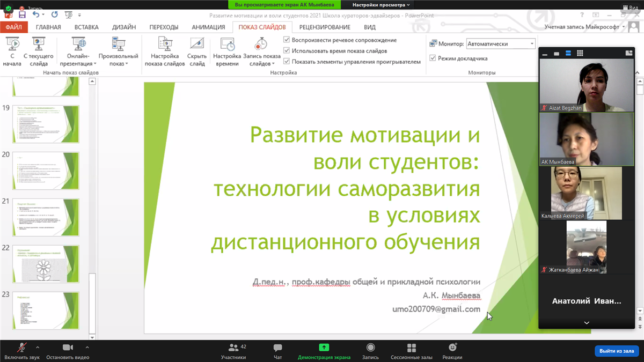
Task: Click the 'Скрыть слайд' icon
Action: (197, 44)
